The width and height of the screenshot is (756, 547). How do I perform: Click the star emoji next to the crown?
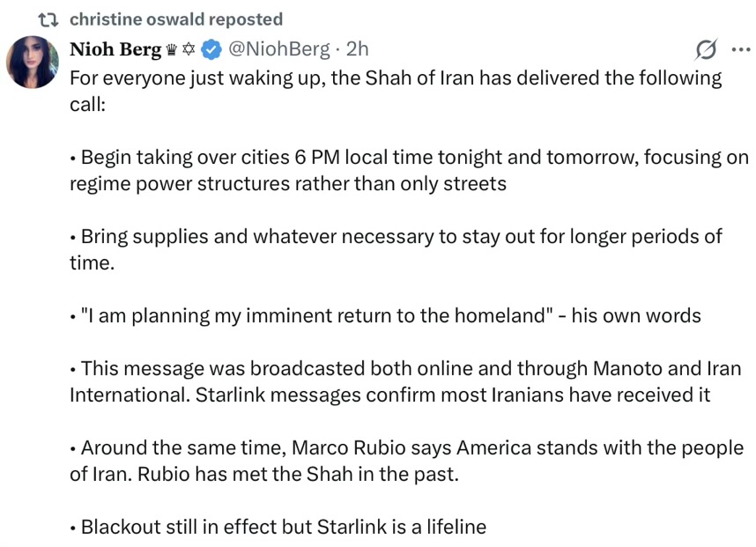point(189,49)
